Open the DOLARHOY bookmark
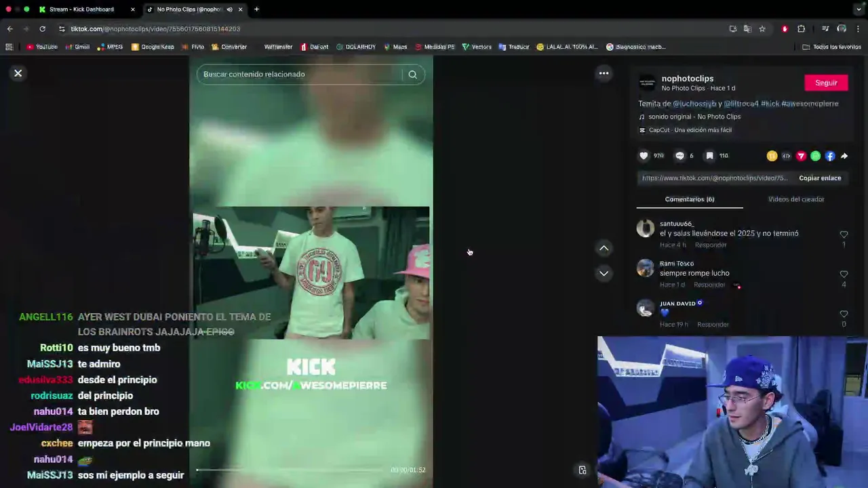Image resolution: width=868 pixels, height=488 pixels. click(x=355, y=47)
